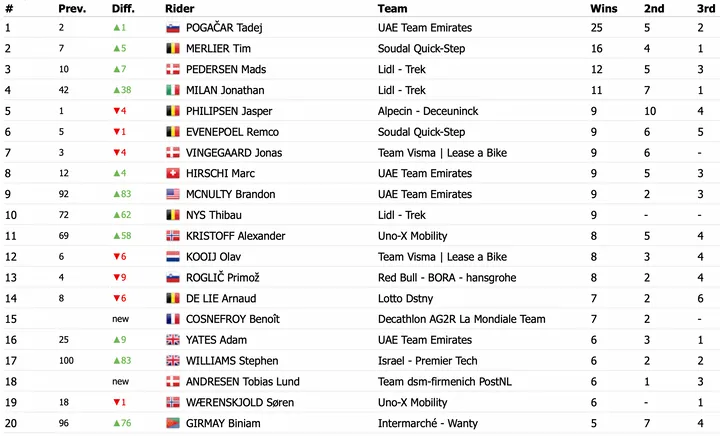Open the Red Bull - BORA - hansgrohe team
This screenshot has height=436, width=720.
point(447,278)
